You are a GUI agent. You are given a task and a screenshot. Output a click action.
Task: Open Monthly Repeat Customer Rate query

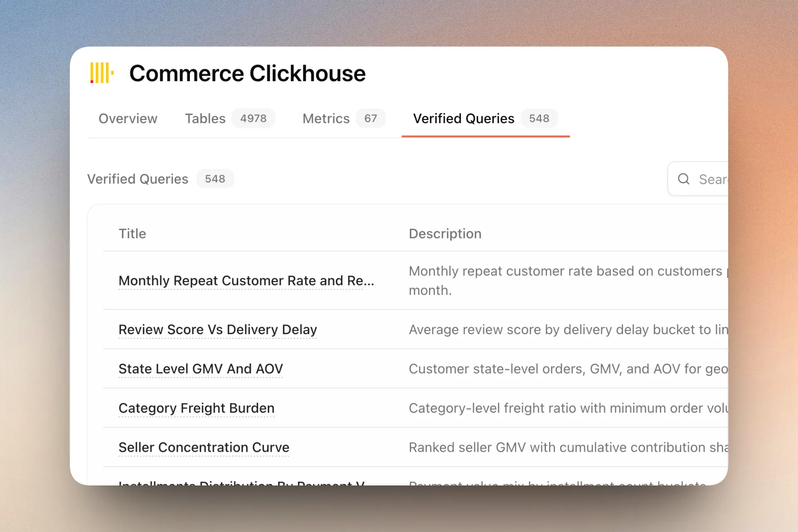[x=246, y=281]
